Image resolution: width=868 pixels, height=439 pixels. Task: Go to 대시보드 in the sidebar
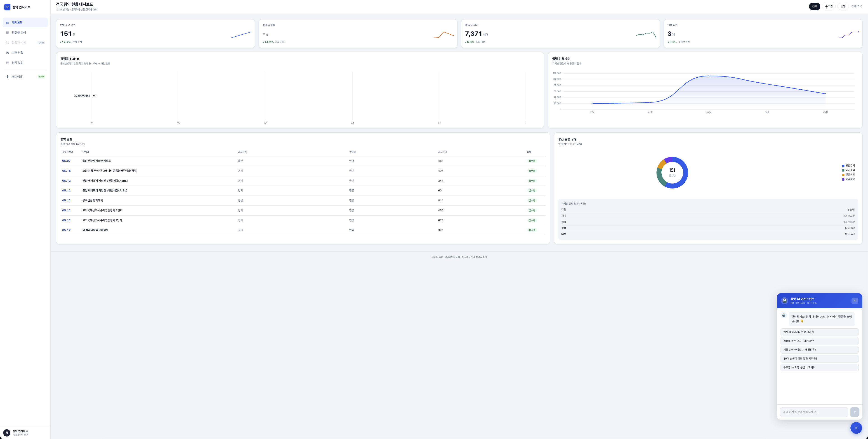click(25, 23)
